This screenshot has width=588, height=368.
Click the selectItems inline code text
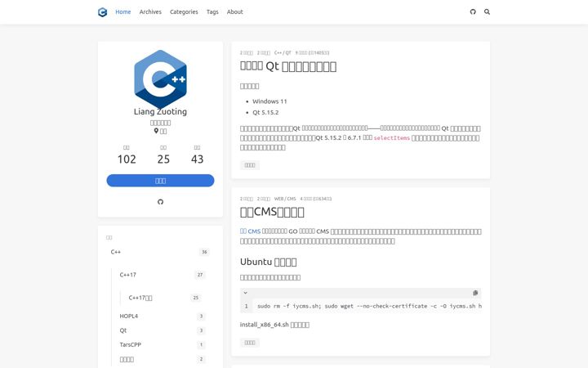tap(392, 138)
